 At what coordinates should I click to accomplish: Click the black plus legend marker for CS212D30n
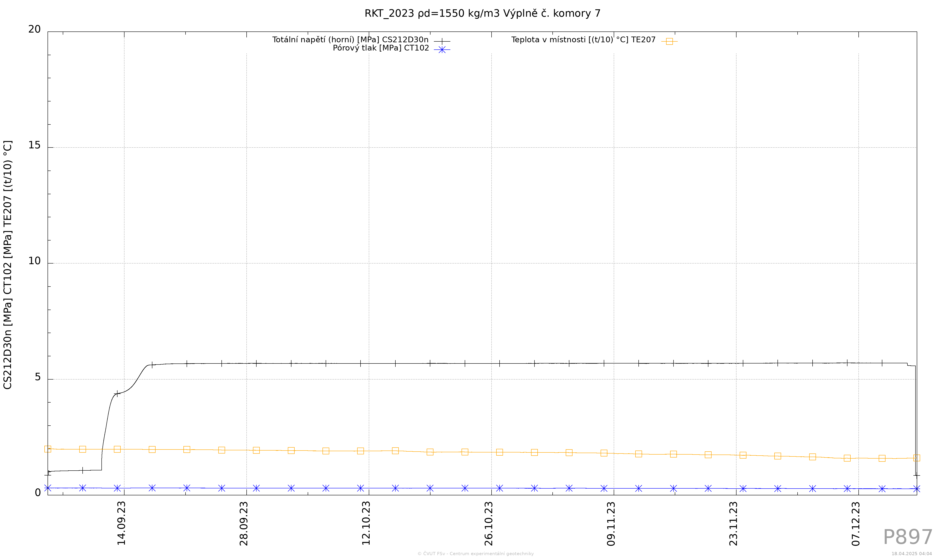tap(442, 41)
